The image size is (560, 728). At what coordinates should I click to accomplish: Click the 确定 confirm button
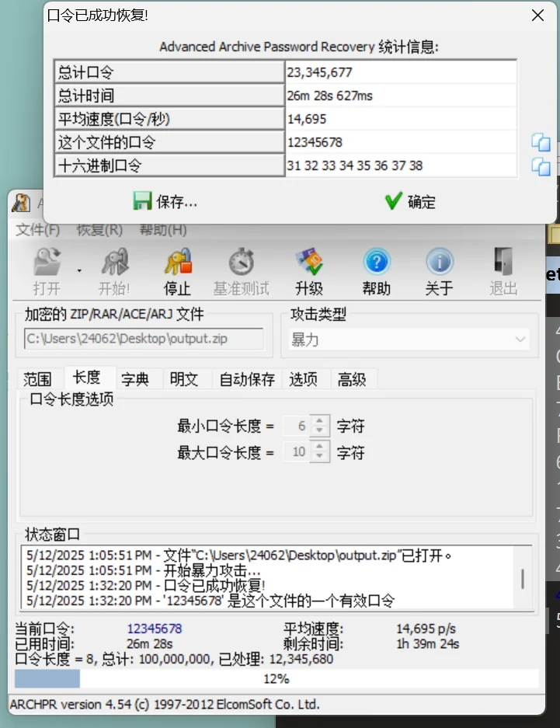click(x=410, y=202)
